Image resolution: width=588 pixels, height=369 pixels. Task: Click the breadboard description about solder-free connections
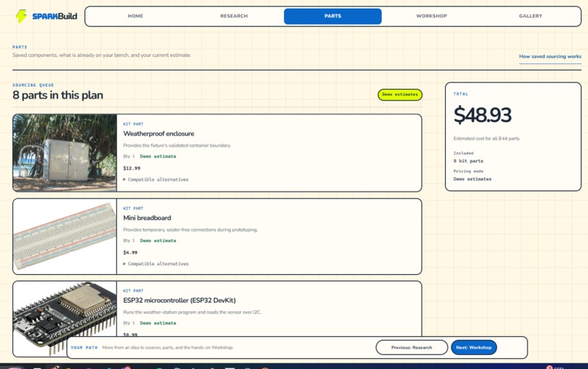pyautogui.click(x=190, y=230)
